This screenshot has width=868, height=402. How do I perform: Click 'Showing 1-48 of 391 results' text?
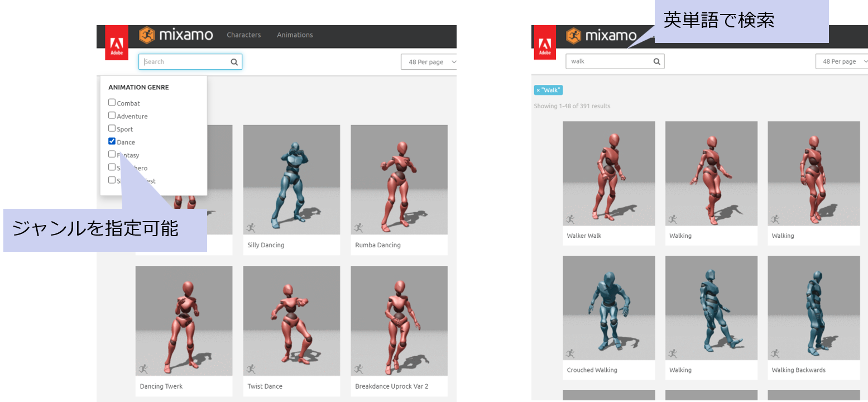572,106
